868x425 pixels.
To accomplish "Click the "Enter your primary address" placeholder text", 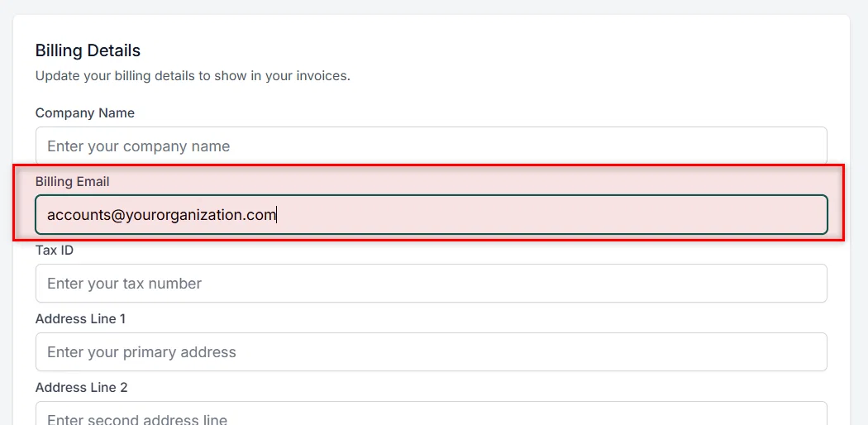I will click(x=141, y=352).
